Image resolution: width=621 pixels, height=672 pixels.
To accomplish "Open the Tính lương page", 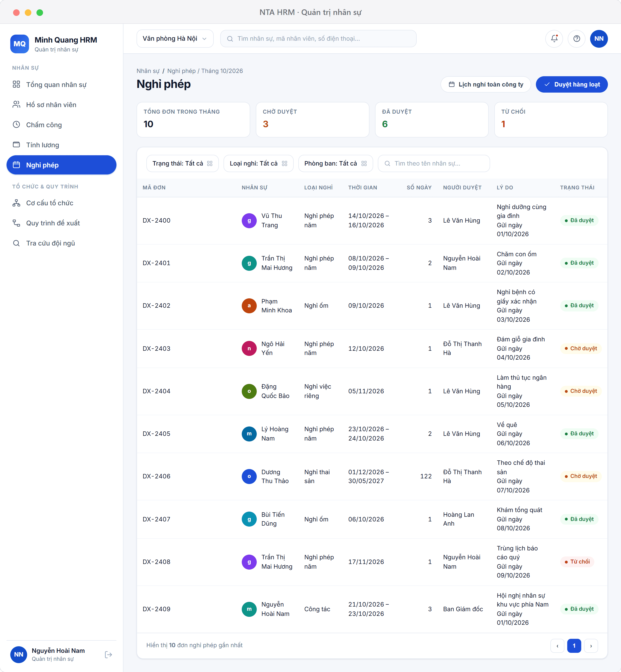I will coord(61,145).
